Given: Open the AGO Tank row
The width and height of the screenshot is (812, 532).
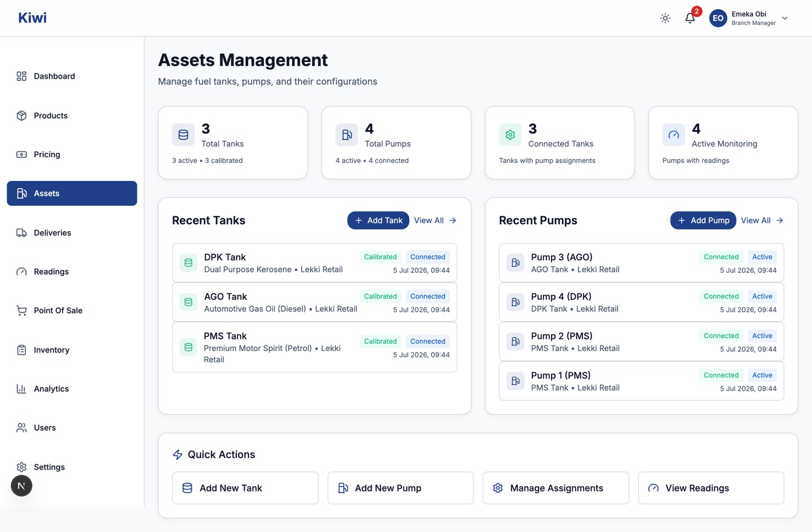Looking at the screenshot, I should coord(315,302).
